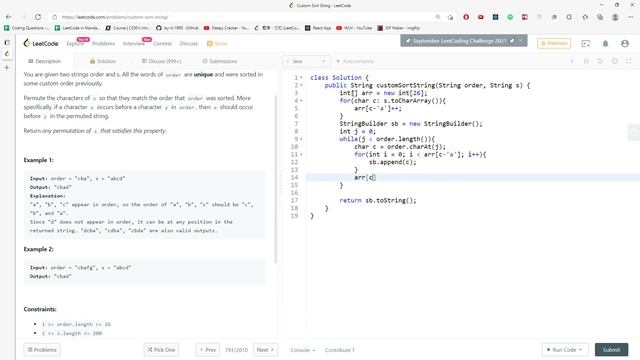Collapse code fold at line 11

coord(302,154)
